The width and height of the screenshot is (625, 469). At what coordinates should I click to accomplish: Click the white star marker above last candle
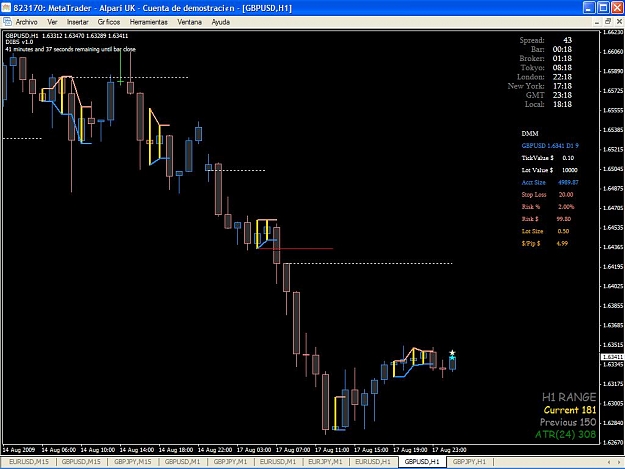tap(452, 353)
